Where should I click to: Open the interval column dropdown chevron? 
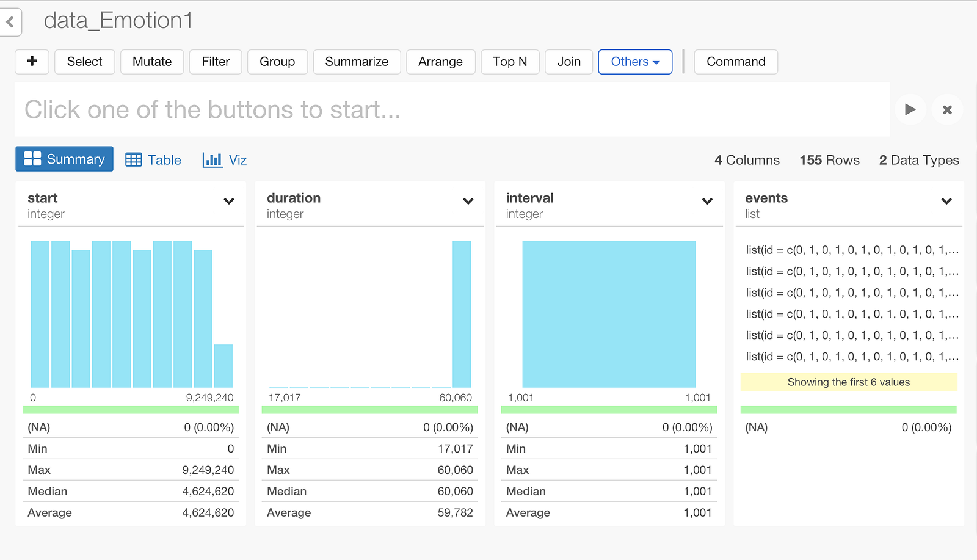click(707, 201)
